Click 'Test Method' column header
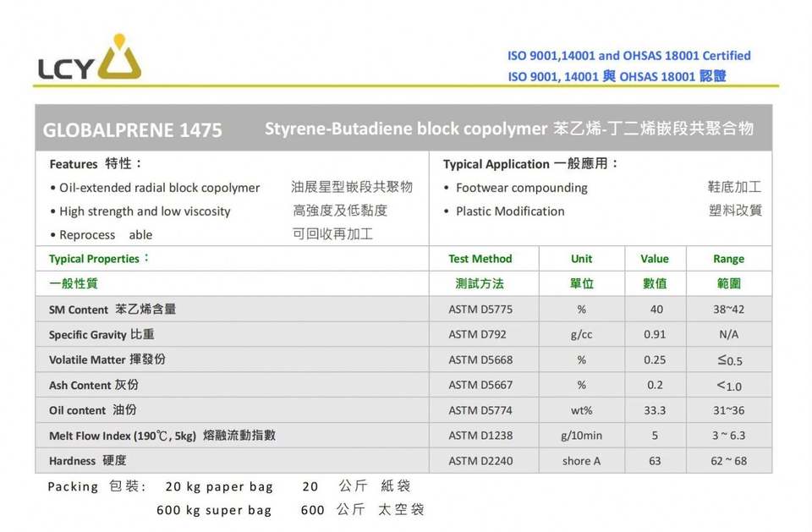812x532 pixels. pos(480,259)
